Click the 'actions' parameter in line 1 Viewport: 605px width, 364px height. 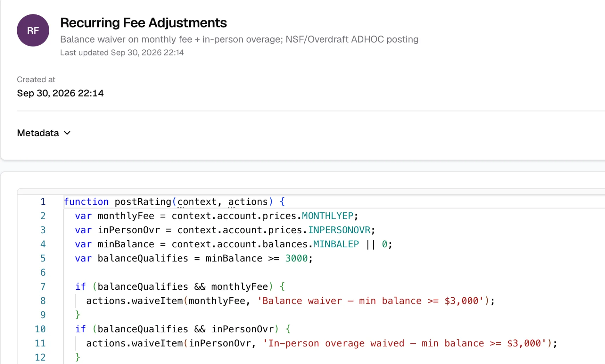(x=248, y=202)
